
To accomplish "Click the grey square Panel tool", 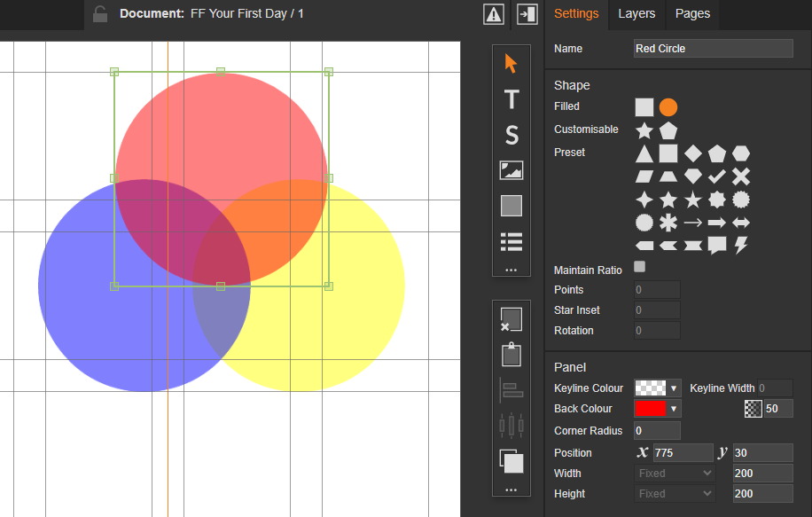I will (511, 206).
